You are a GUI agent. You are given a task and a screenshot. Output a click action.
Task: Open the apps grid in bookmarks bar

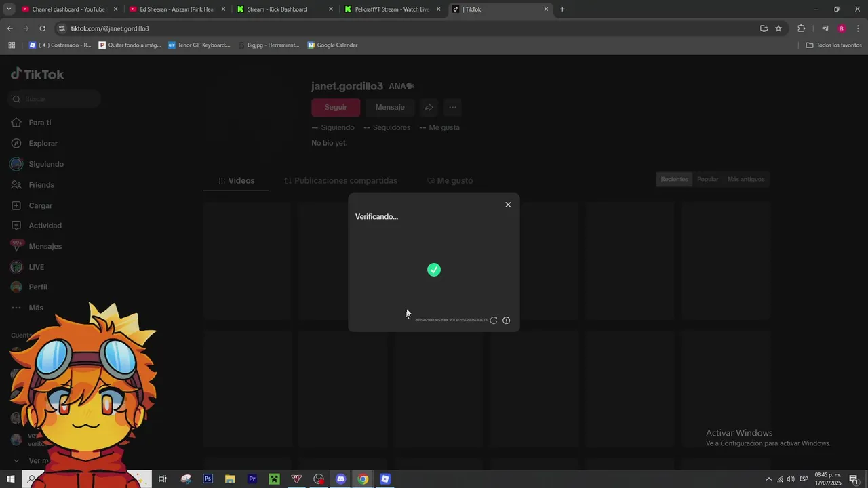tap(11, 45)
